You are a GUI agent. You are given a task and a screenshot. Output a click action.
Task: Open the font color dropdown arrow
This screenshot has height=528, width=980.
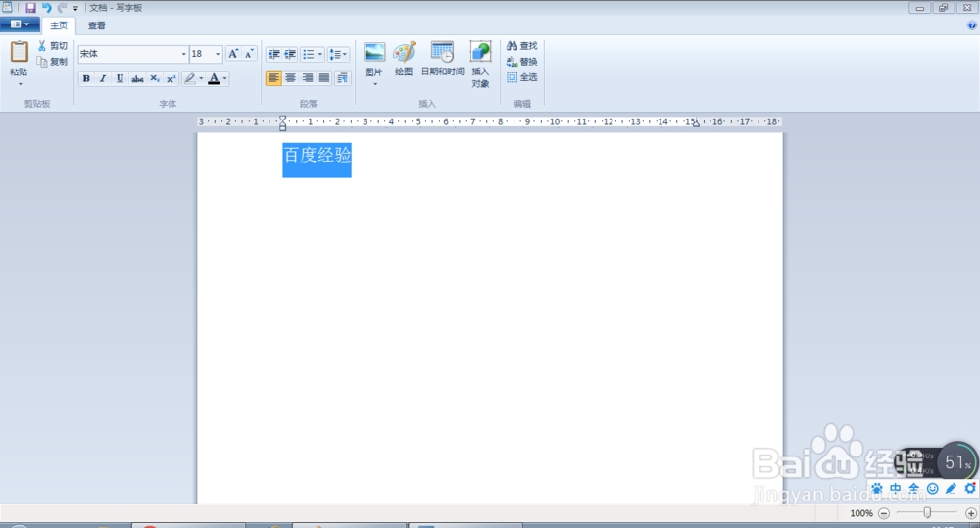click(225, 78)
